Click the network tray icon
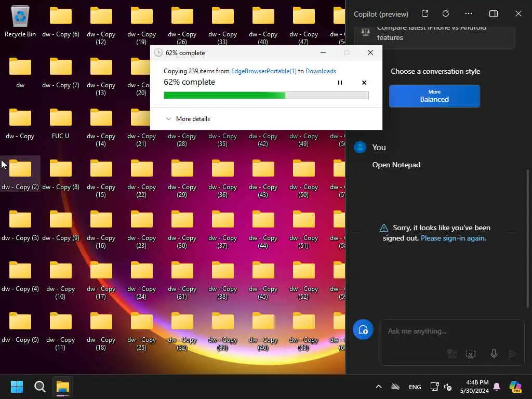 434,387
